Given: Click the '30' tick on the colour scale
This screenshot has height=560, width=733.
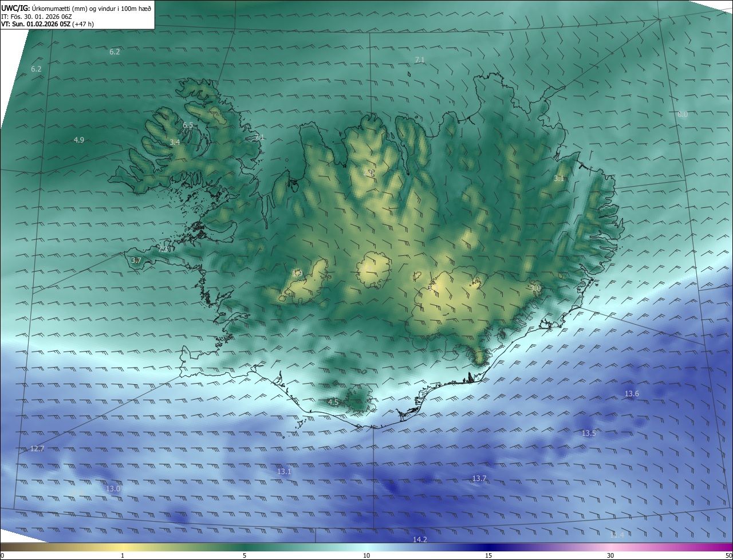Looking at the screenshot, I should pyautogui.click(x=610, y=555).
